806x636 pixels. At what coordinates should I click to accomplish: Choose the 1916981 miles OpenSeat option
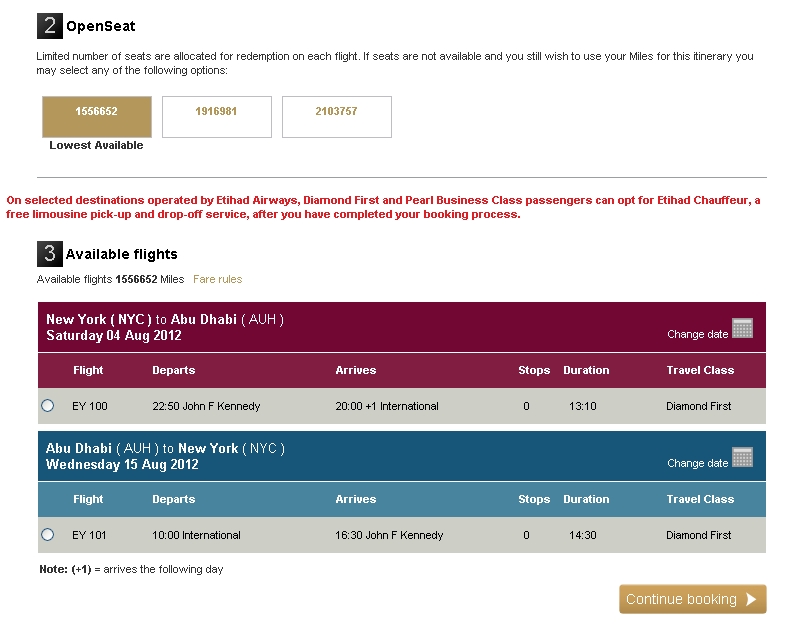(216, 117)
